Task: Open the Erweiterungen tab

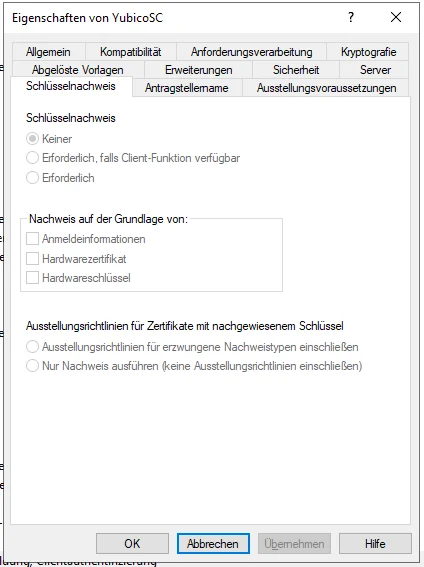Action: coord(198,69)
